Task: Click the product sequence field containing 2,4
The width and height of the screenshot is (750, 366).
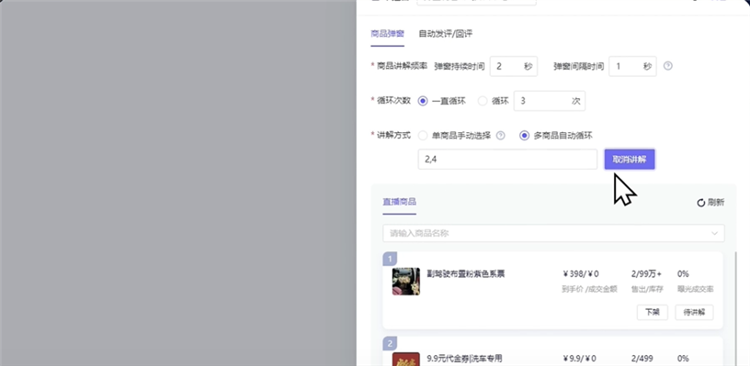Action: pyautogui.click(x=507, y=159)
